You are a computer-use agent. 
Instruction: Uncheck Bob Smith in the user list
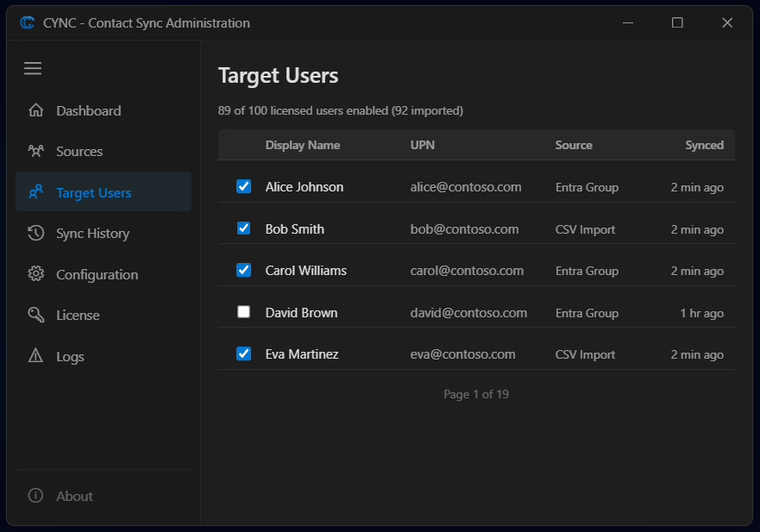coord(243,228)
